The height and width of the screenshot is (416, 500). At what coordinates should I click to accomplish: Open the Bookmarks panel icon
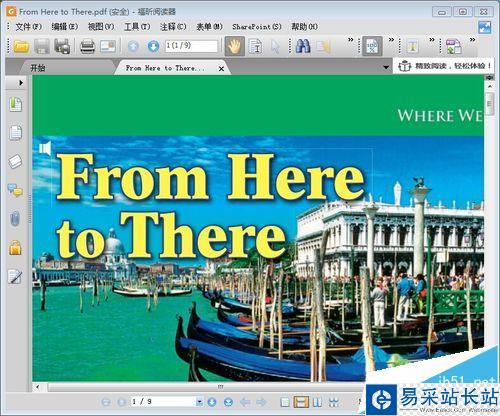coord(15,104)
